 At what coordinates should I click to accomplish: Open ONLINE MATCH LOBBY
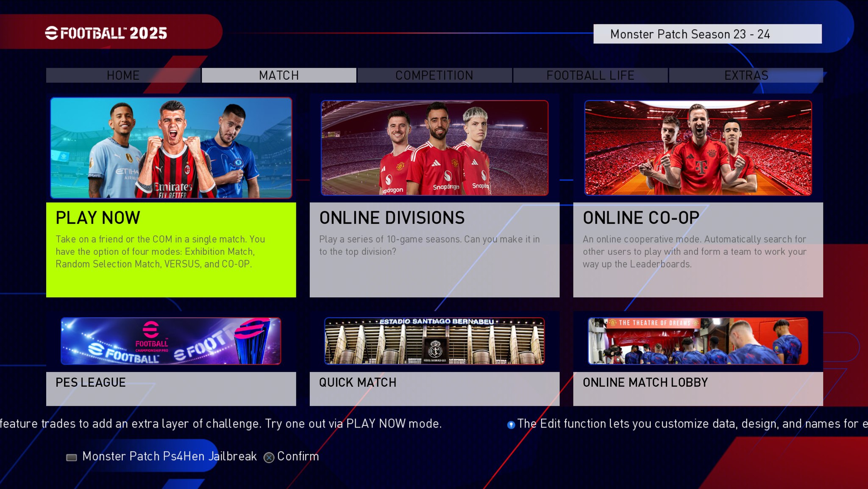point(698,388)
